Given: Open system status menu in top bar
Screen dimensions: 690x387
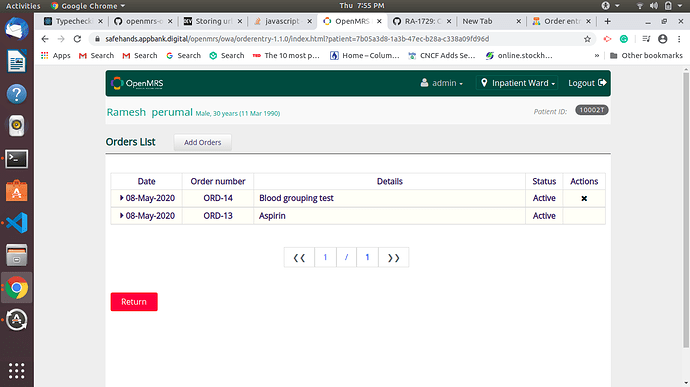Looking at the screenshot, I should click(x=660, y=6).
